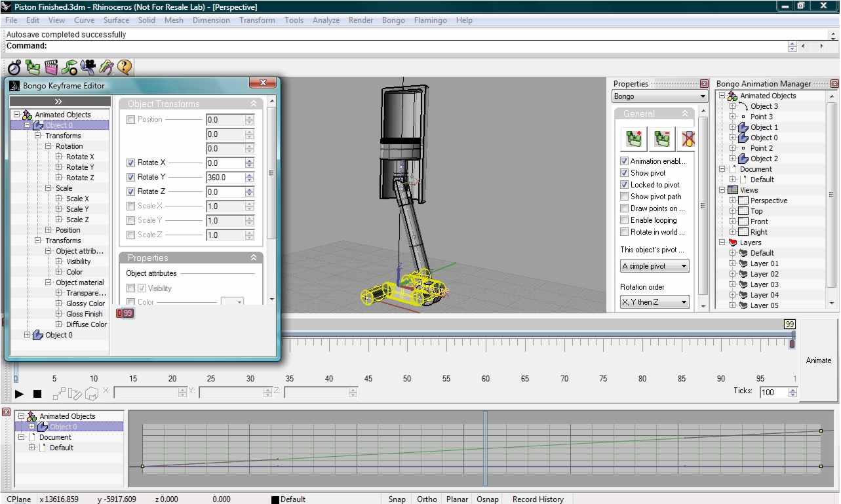841x504 pixels.
Task: Click the timeline slider handle at frame 99
Action: [792, 343]
